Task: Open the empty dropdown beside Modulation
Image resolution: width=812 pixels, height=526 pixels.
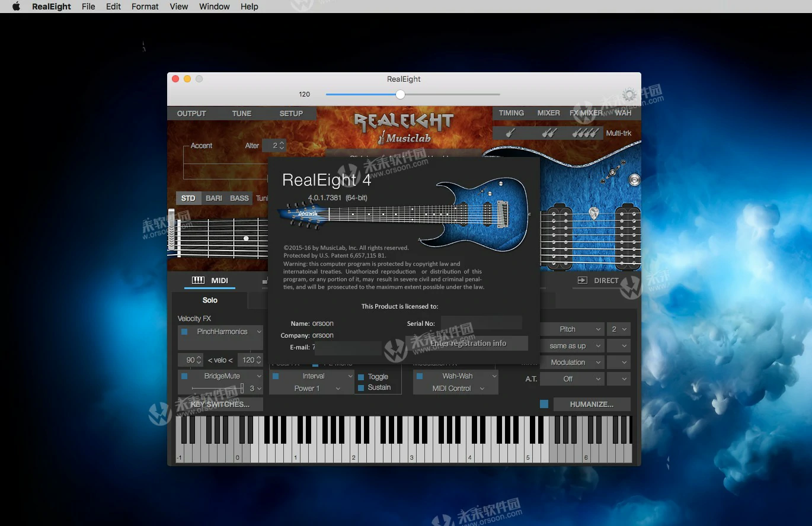Action: click(619, 363)
